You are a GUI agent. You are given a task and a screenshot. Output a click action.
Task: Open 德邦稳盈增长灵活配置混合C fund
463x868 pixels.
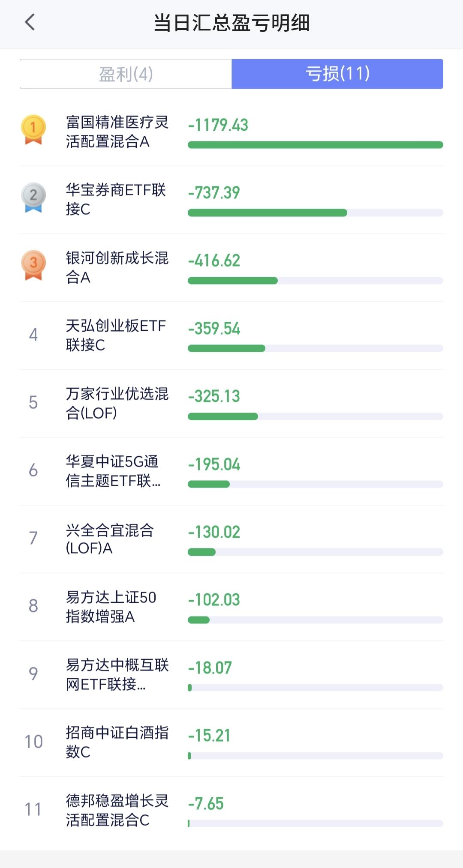[117, 810]
